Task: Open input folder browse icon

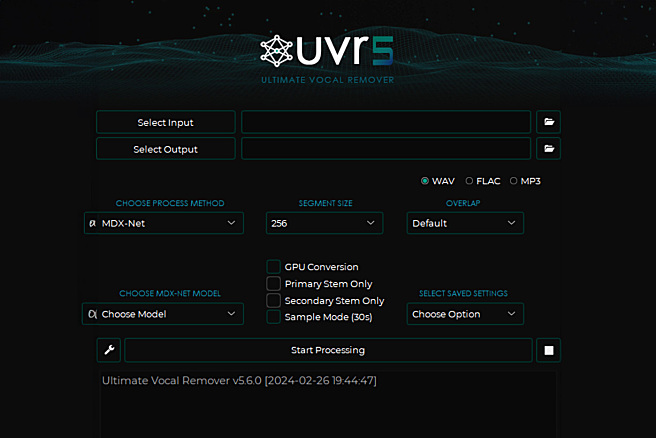Action: pyautogui.click(x=548, y=122)
